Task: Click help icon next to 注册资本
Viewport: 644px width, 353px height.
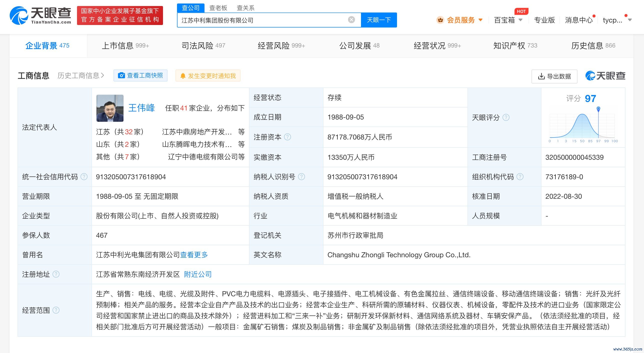Action: pos(287,137)
